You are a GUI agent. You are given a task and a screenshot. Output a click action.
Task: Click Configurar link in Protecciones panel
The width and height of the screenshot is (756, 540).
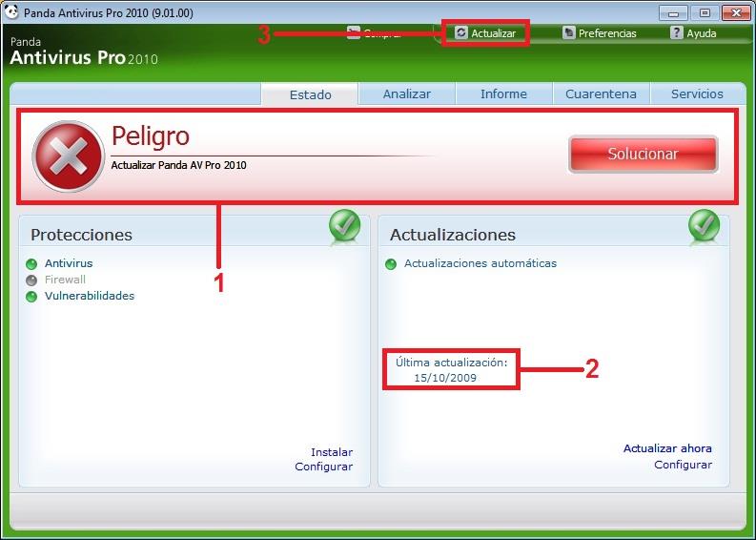[323, 467]
